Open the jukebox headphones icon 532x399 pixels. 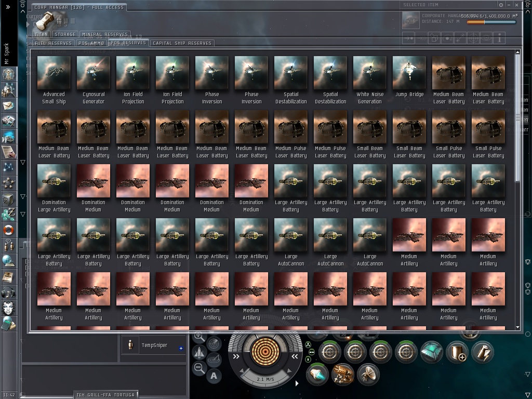click(8, 292)
